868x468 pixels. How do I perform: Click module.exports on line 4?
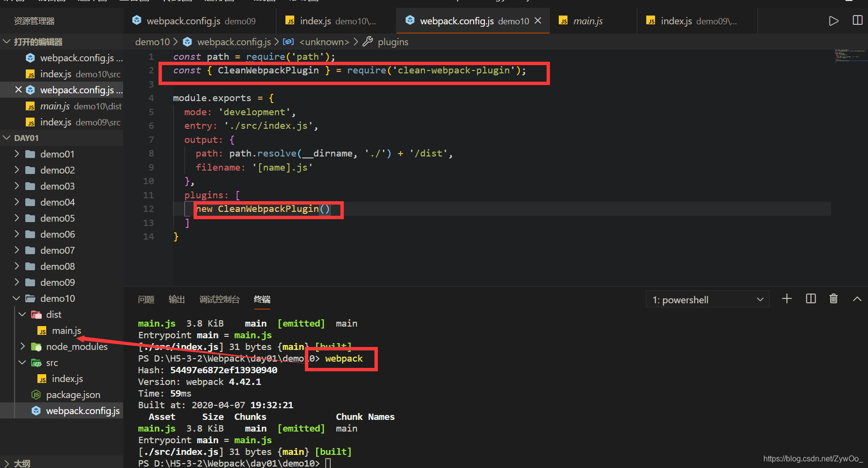pyautogui.click(x=212, y=98)
